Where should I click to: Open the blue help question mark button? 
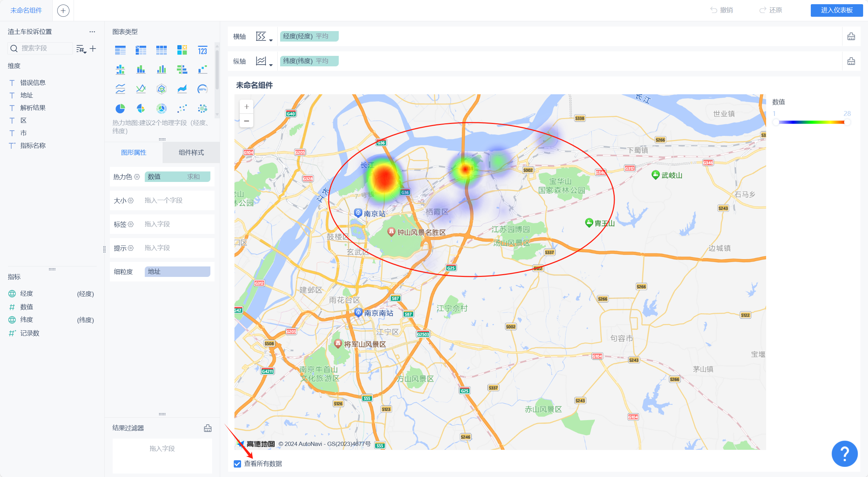[844, 454]
